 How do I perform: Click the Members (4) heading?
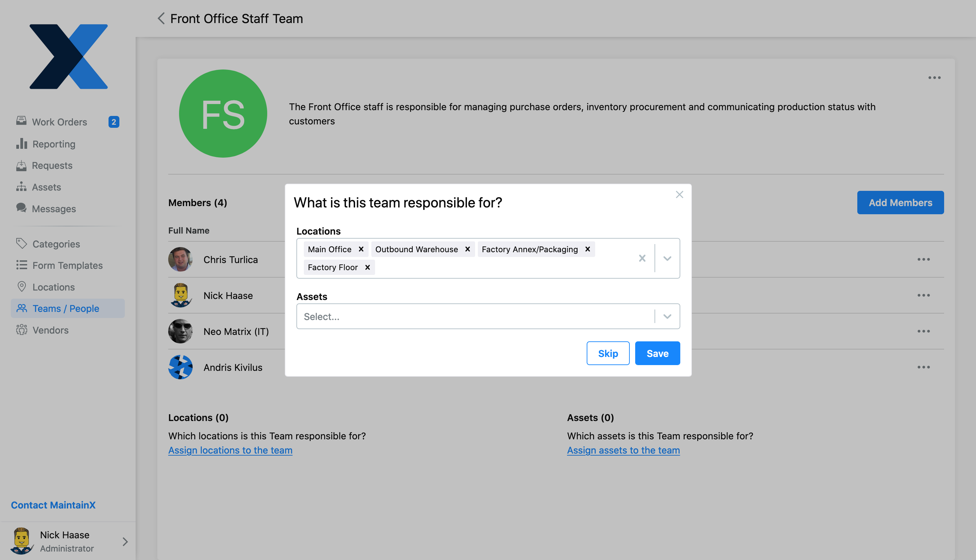pos(197,203)
